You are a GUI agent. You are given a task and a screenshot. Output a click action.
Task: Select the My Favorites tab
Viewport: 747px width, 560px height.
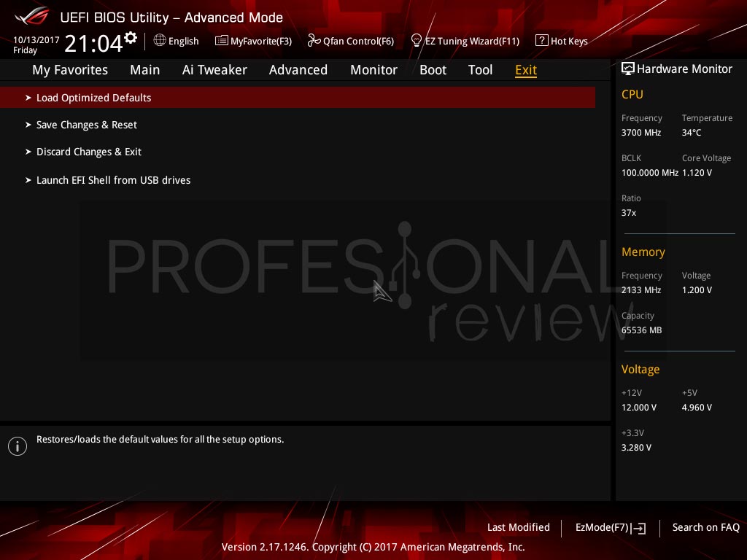coord(70,70)
